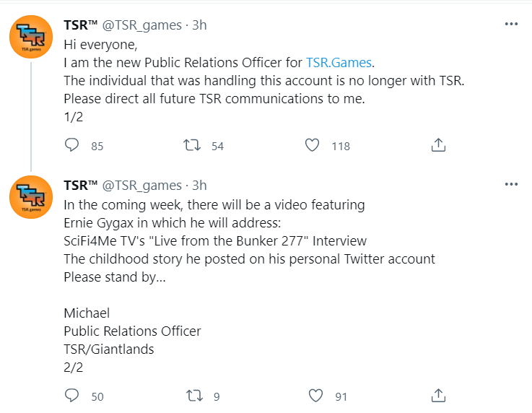Reply to the first tweet about Public Relations Officer
This screenshot has height=413, width=532.
pyautogui.click(x=72, y=146)
